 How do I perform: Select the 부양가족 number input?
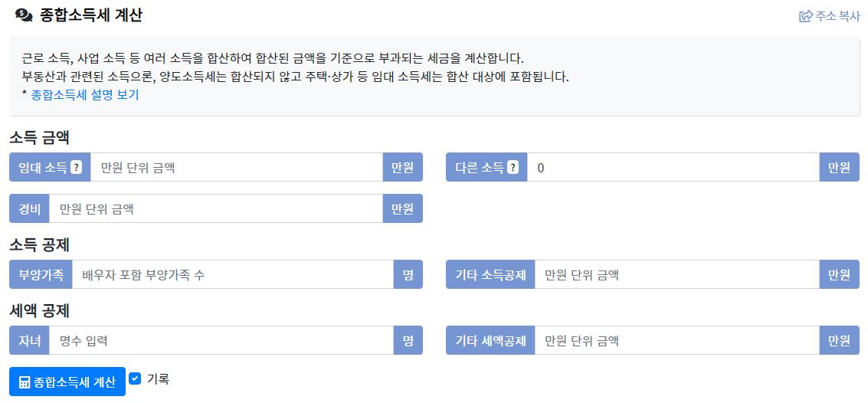pos(233,274)
